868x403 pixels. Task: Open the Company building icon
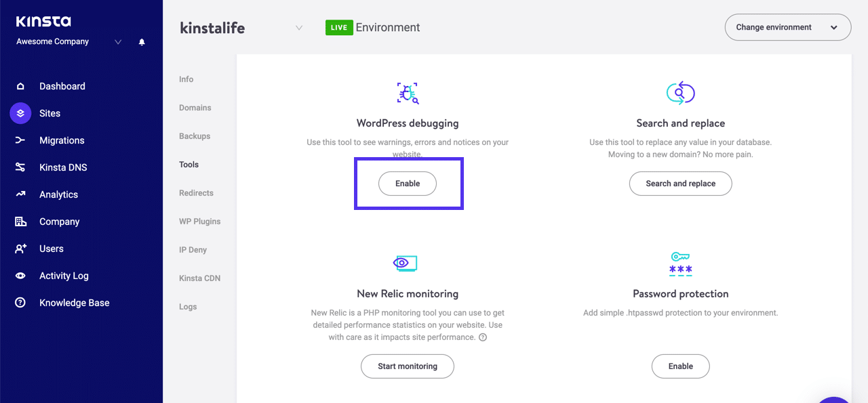point(22,221)
